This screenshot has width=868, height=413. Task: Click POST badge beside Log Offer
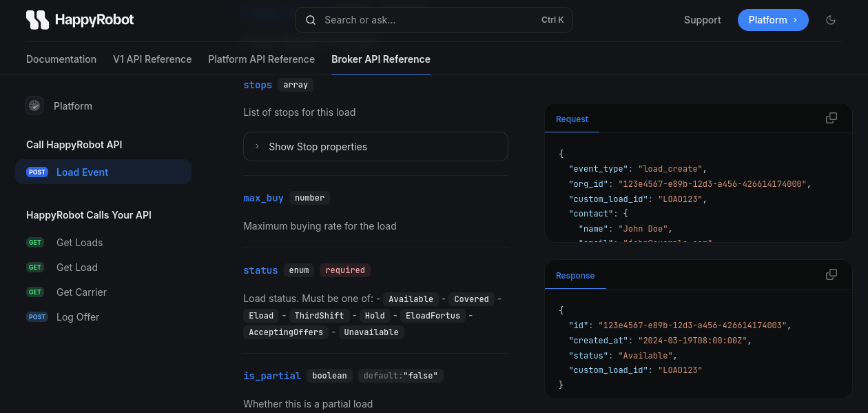[37, 317]
